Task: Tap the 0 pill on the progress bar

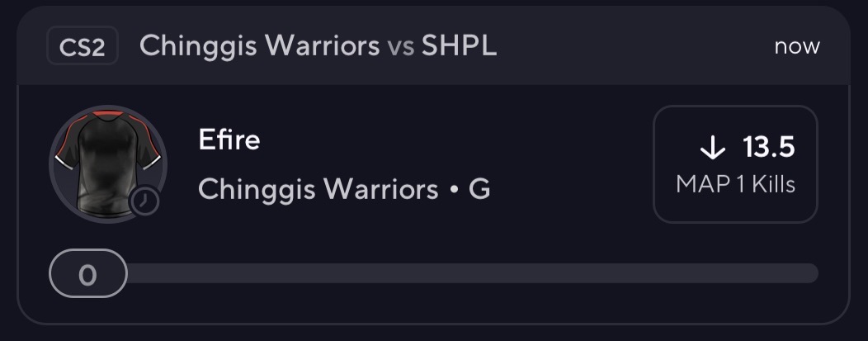Action: tap(88, 274)
